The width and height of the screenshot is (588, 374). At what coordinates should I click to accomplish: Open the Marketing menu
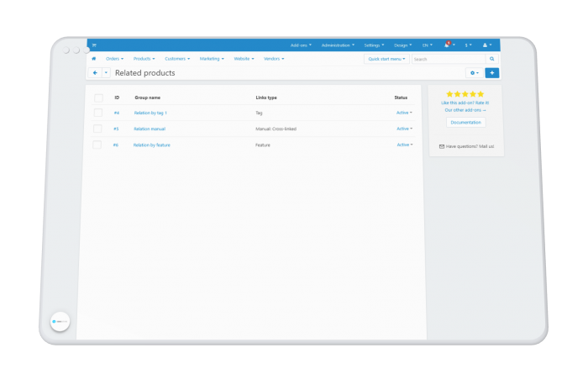[x=212, y=59]
